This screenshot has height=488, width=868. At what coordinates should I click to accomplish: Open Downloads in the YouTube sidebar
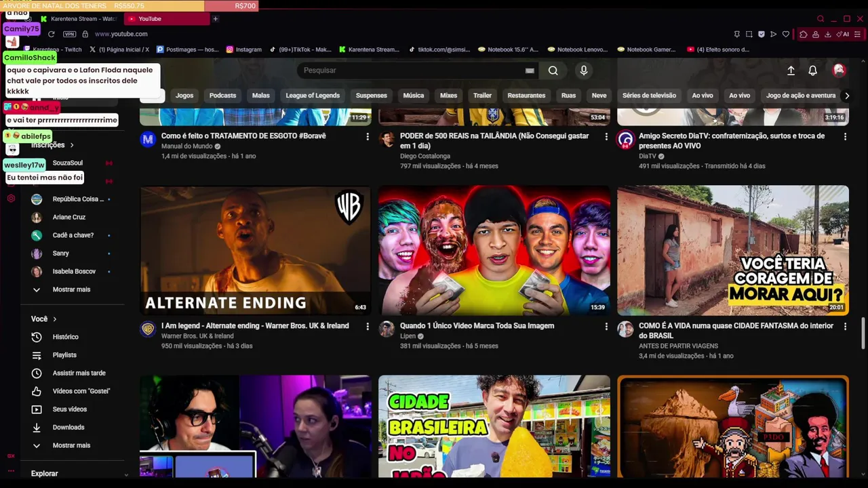(x=68, y=427)
